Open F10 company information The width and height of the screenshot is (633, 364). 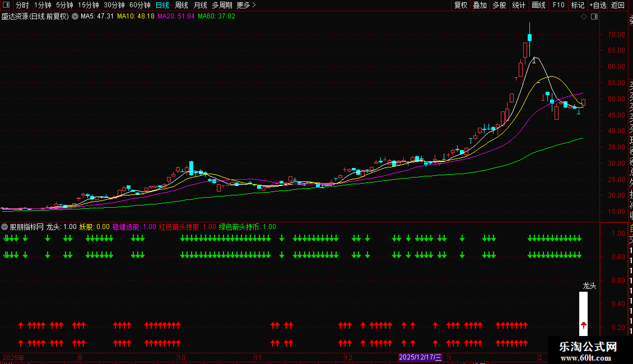[x=558, y=5]
